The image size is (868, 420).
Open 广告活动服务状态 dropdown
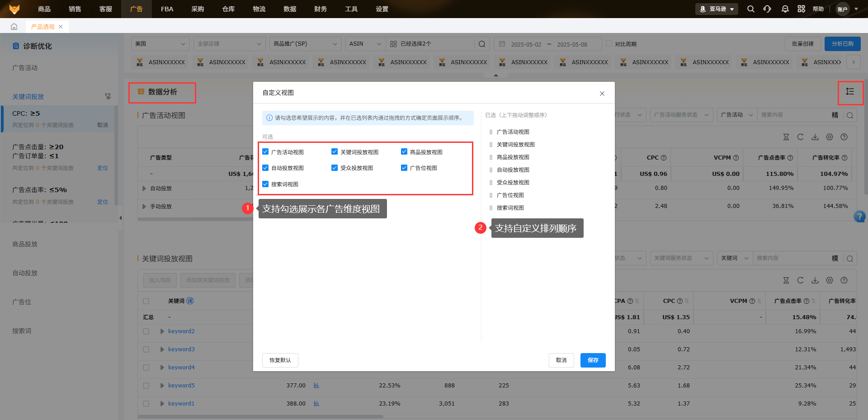point(682,115)
